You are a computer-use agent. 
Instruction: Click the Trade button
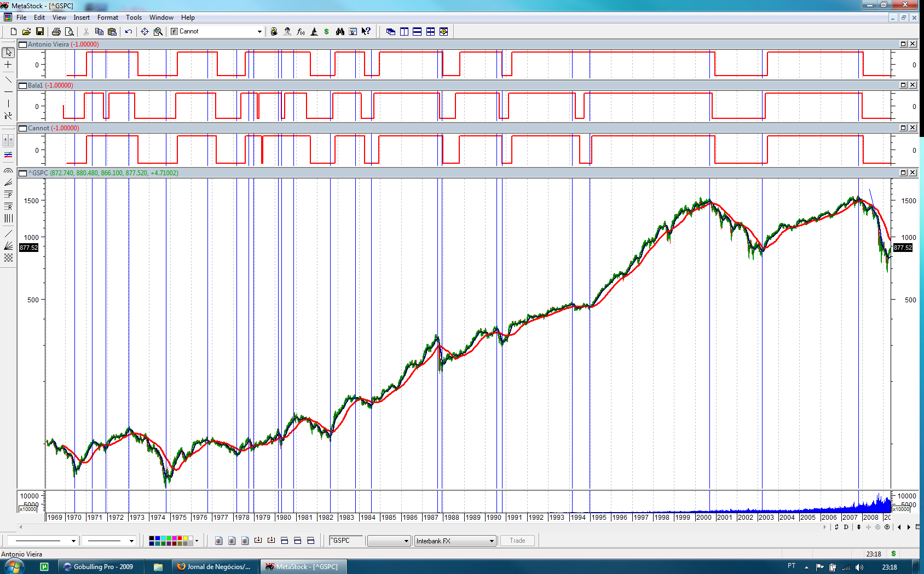pos(517,541)
